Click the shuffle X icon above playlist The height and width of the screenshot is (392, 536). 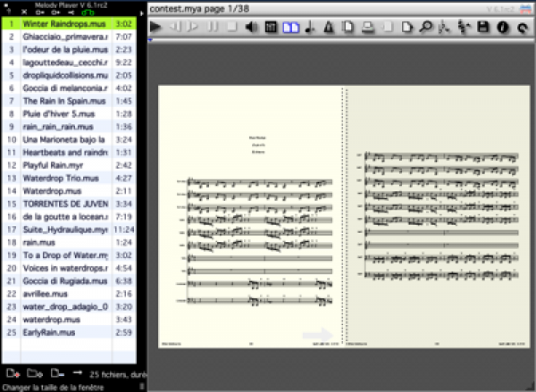tap(25, 13)
